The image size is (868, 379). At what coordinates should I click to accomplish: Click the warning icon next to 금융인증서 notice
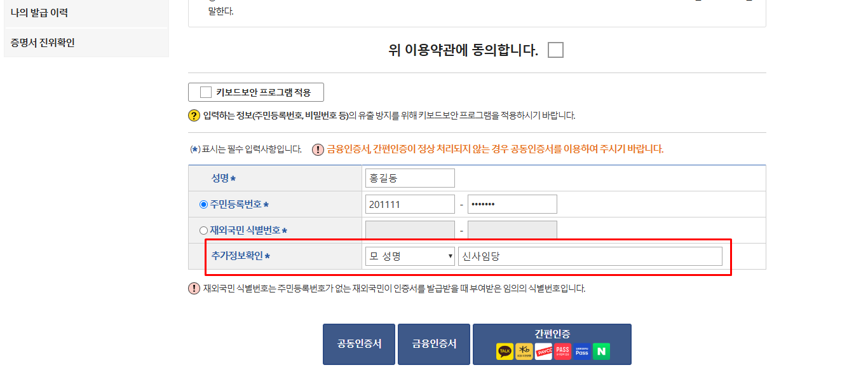[317, 149]
